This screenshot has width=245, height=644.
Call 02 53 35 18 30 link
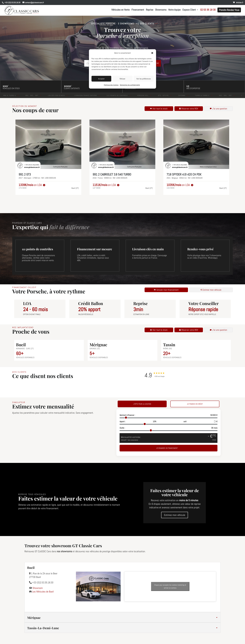point(208,10)
